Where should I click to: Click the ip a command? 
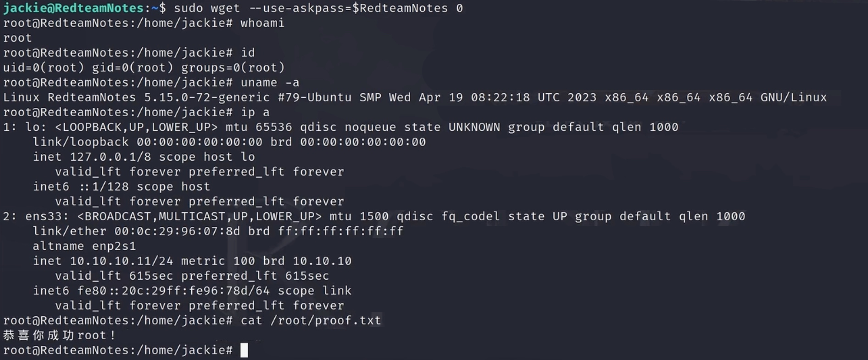pos(255,112)
